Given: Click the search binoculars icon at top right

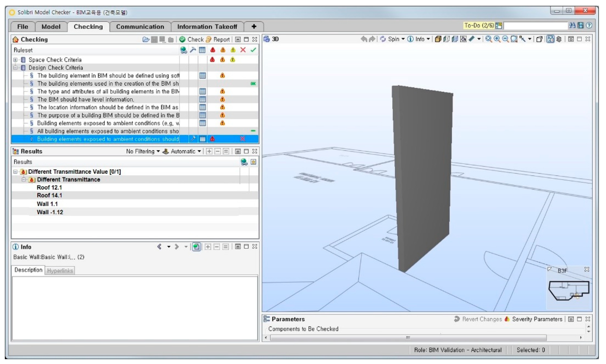Looking at the screenshot, I should 572,25.
